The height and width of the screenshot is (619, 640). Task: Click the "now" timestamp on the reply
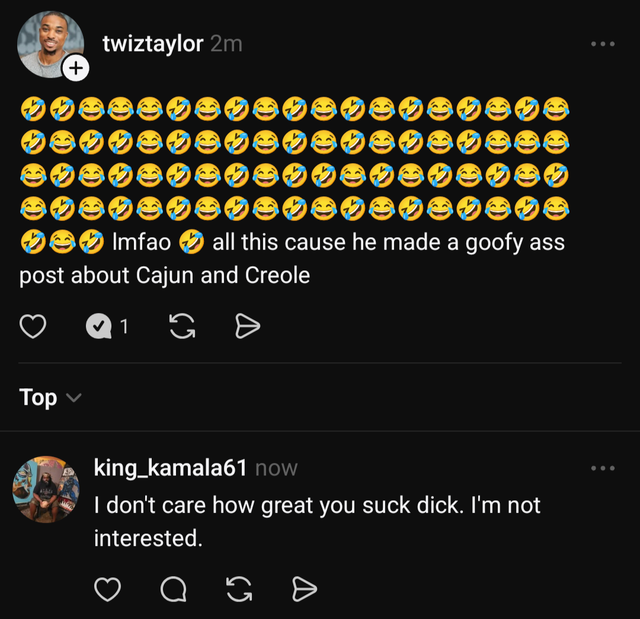click(276, 468)
